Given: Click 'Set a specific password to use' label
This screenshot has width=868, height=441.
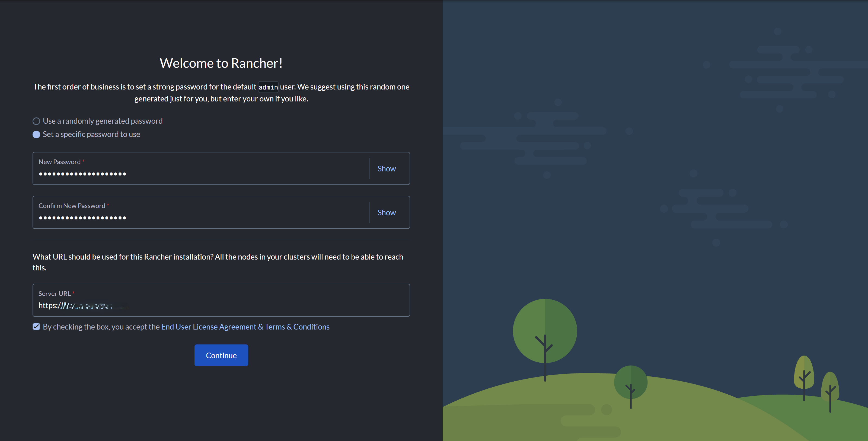Looking at the screenshot, I should pyautogui.click(x=91, y=135).
